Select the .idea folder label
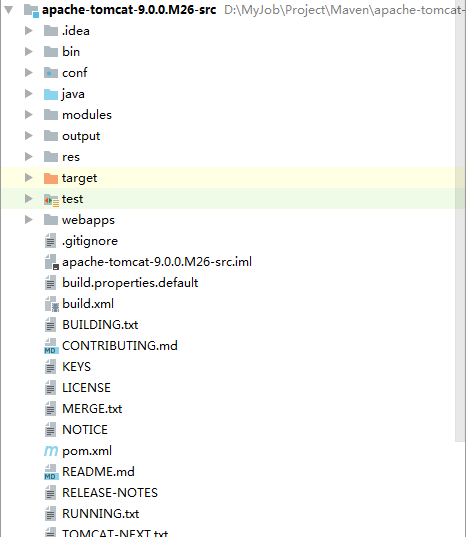466x537 pixels. 76,31
